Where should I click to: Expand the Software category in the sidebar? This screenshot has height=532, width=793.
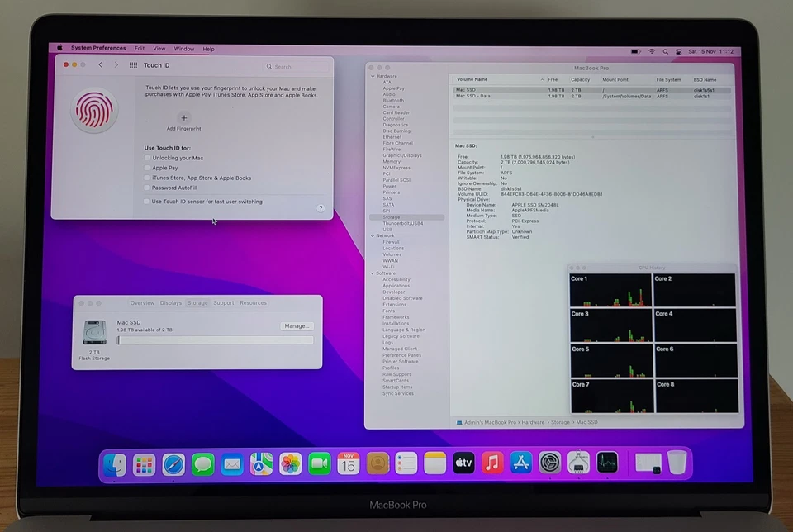374,273
